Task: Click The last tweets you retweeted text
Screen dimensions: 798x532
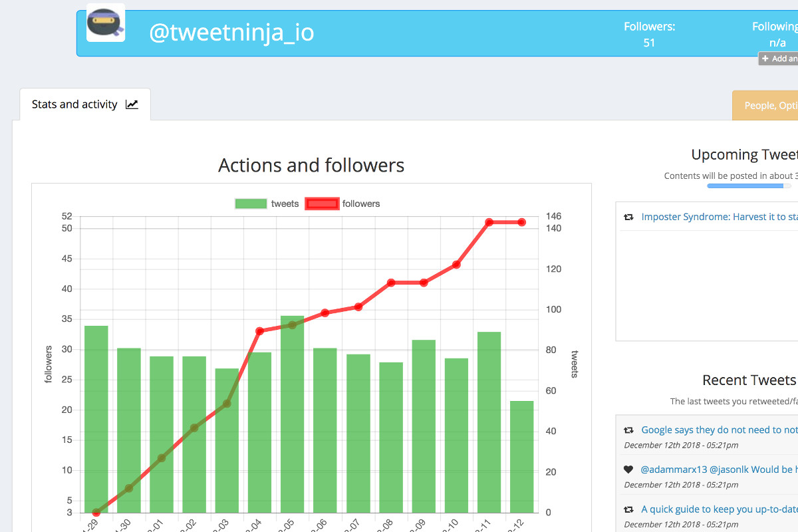Action: click(733, 402)
